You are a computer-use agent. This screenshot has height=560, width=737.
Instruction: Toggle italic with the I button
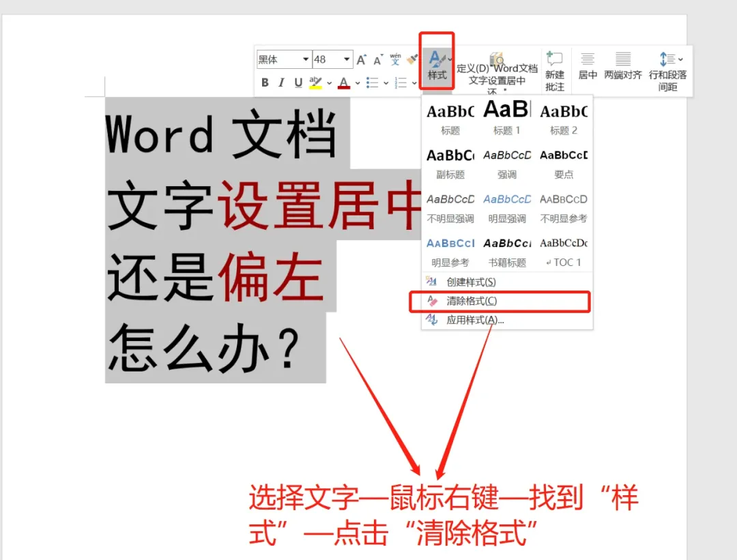coord(281,83)
